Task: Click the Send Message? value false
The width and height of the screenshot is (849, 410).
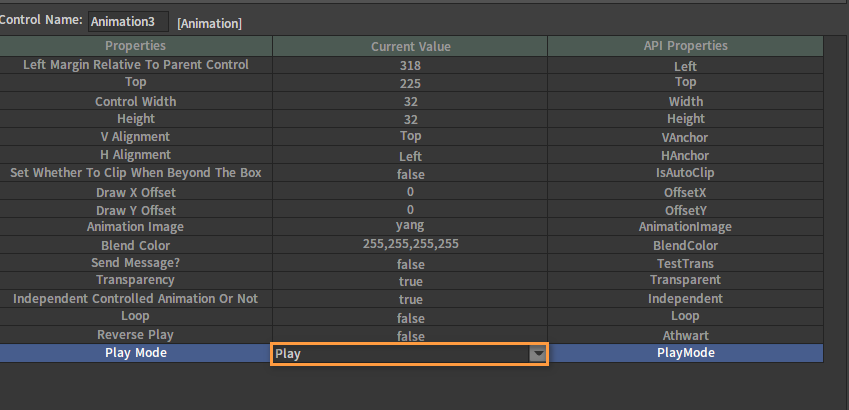Action: (x=410, y=263)
